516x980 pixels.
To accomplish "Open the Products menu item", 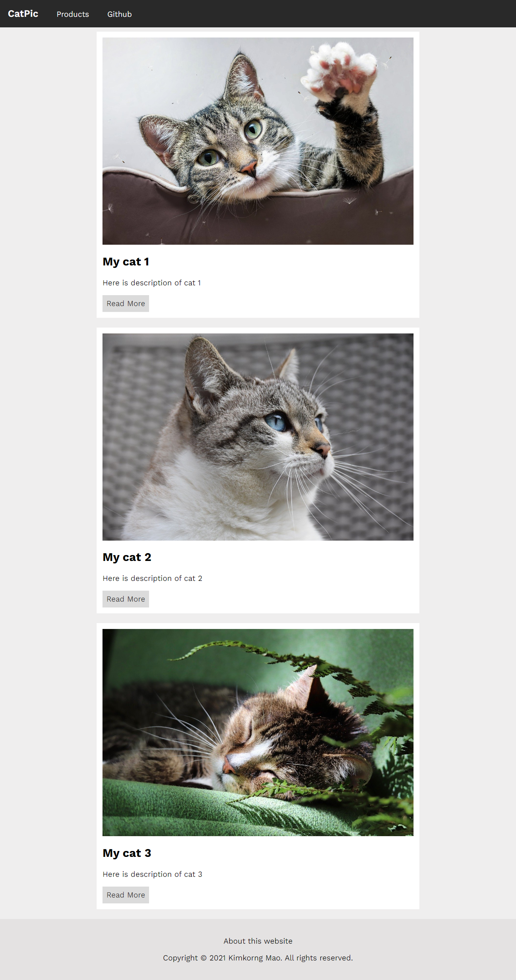I will click(x=73, y=14).
